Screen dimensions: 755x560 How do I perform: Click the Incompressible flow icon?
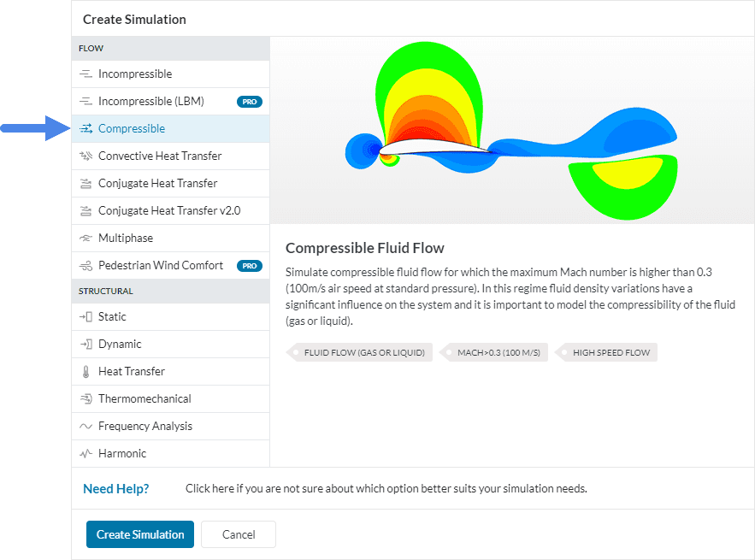click(x=86, y=74)
